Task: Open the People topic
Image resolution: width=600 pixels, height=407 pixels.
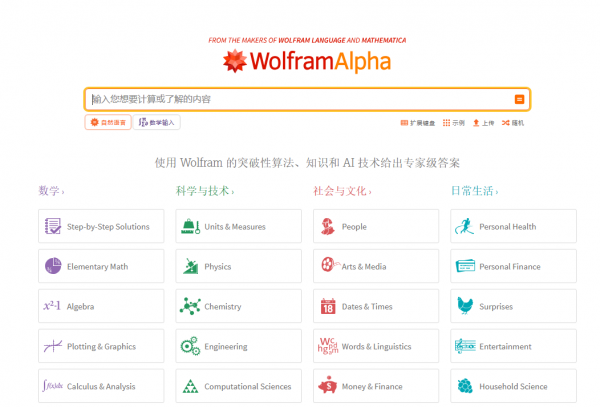Action: pos(376,226)
